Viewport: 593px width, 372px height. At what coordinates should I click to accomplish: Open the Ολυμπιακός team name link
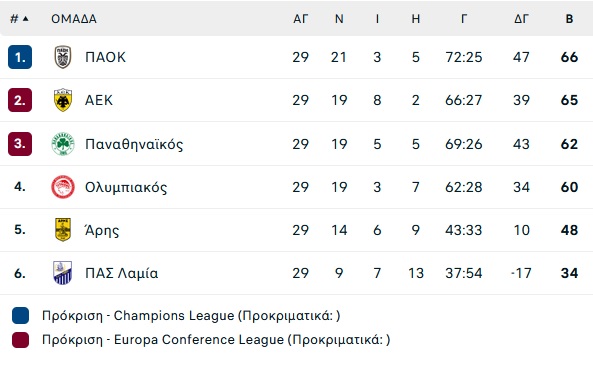126,187
